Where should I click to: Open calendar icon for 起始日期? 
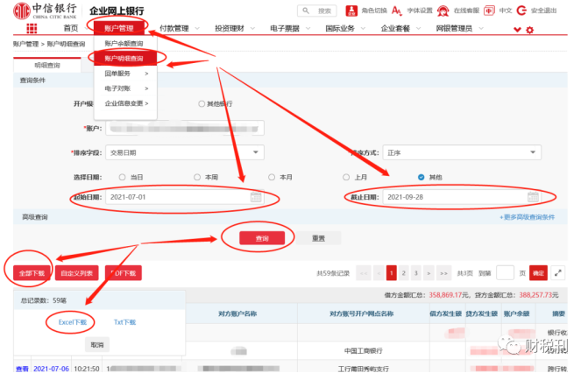[x=256, y=197]
